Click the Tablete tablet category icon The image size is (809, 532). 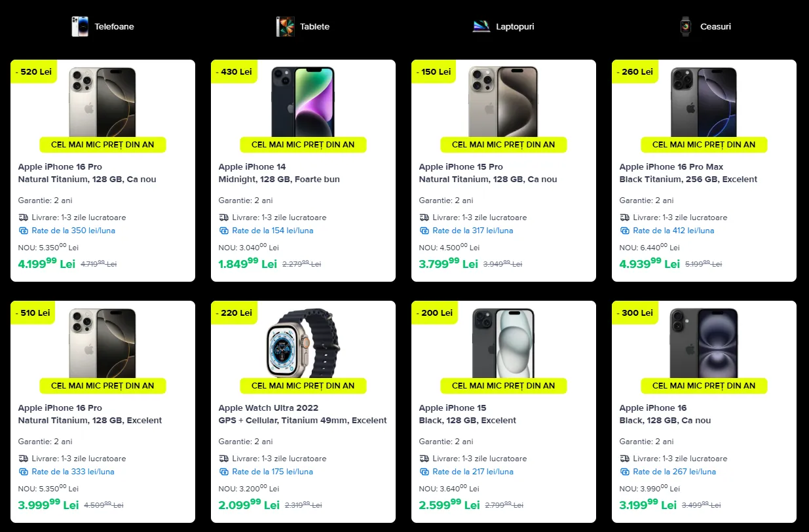285,27
